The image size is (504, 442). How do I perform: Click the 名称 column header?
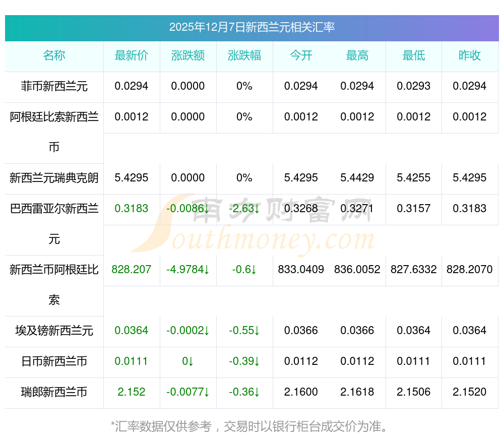(x=54, y=55)
